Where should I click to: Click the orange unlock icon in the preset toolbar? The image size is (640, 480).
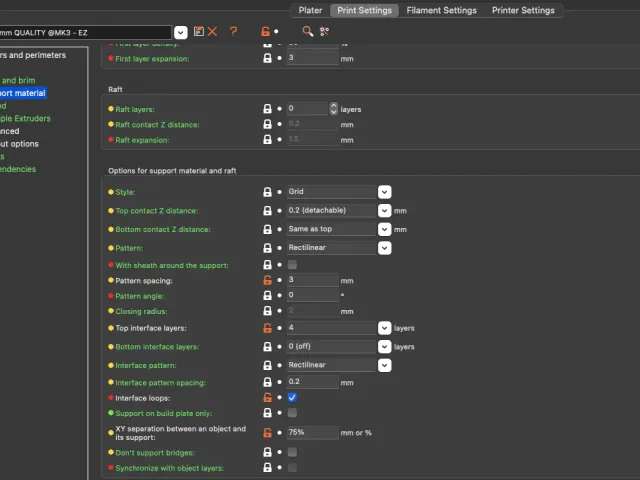pos(265,31)
